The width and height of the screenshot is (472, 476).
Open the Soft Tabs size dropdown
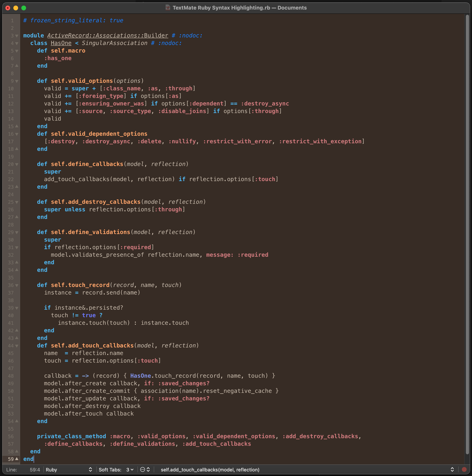pyautogui.click(x=129, y=470)
